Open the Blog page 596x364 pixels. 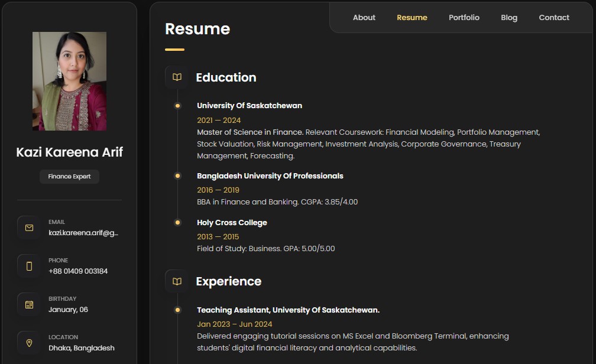pyautogui.click(x=508, y=18)
